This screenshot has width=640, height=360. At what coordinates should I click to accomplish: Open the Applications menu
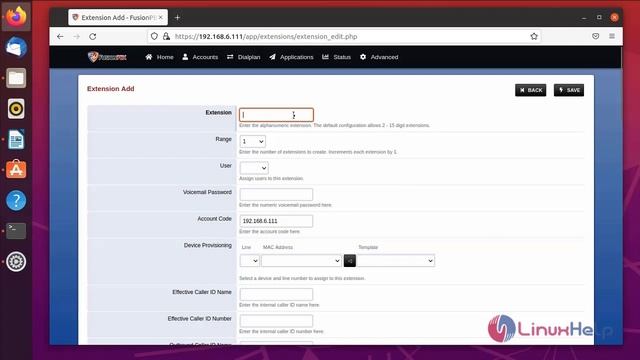(291, 57)
